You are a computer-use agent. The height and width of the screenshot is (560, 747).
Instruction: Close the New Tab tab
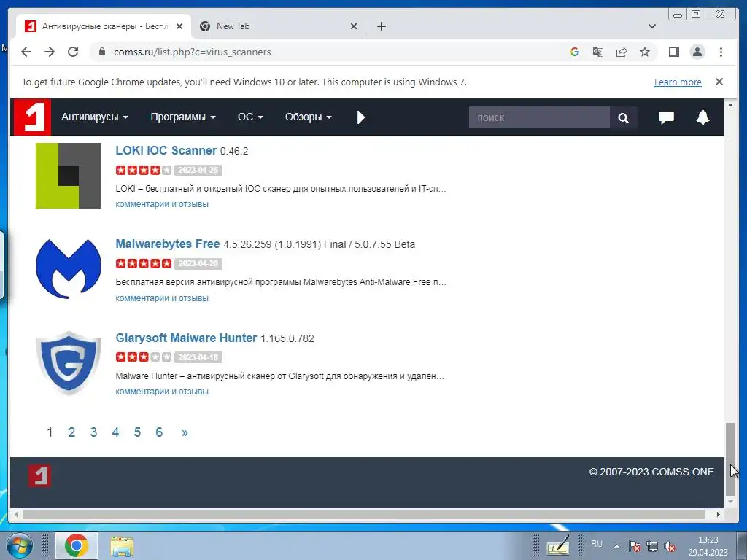354,26
